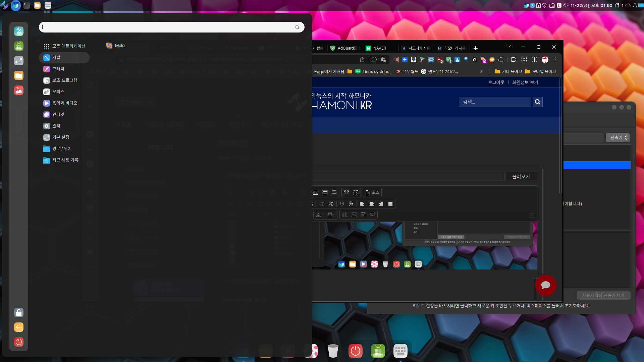The image size is (644, 362).
Task: Click the insert table icon in editor
Action: coord(325,193)
